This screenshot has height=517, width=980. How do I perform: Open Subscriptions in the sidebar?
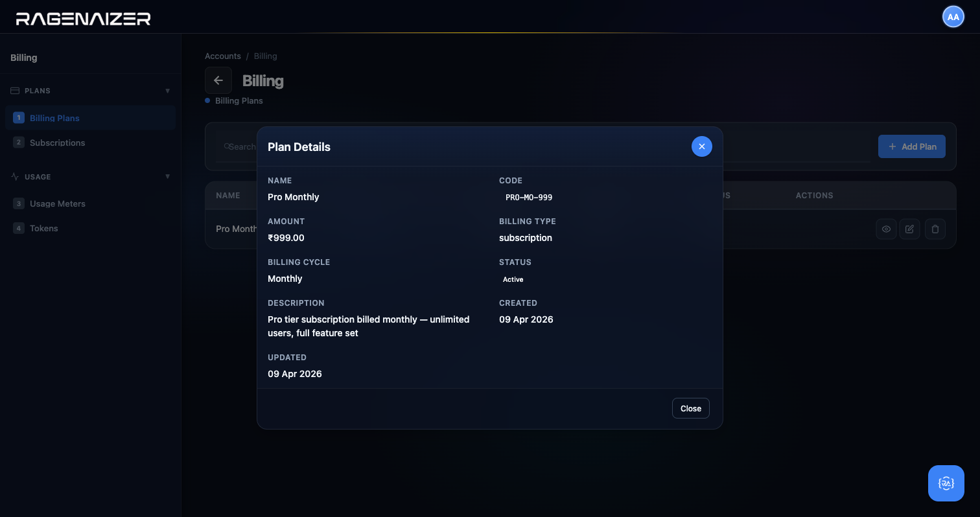pyautogui.click(x=90, y=143)
